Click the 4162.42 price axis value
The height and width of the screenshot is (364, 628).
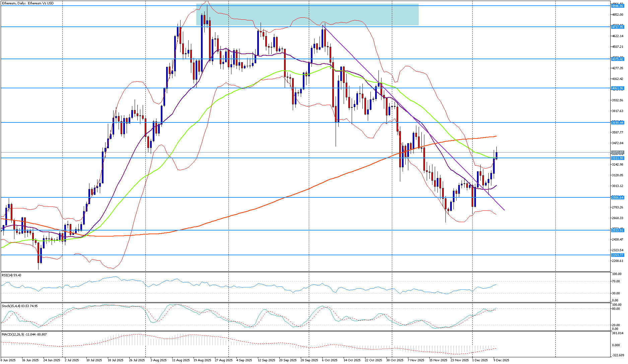click(618, 79)
